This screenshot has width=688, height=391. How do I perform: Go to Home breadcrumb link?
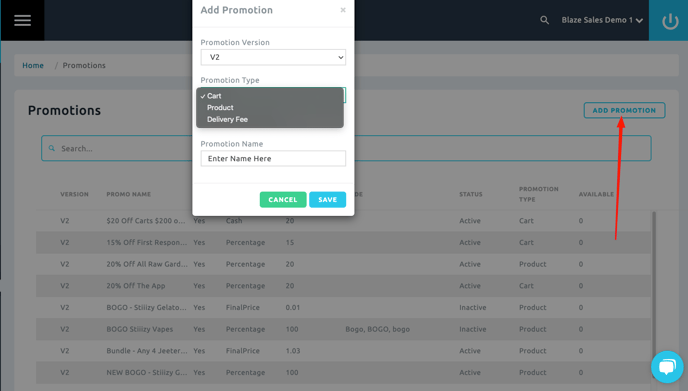[33, 65]
